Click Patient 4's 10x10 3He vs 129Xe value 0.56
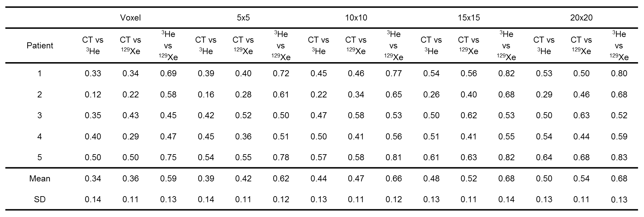This screenshot has height=217, width=644. click(394, 136)
